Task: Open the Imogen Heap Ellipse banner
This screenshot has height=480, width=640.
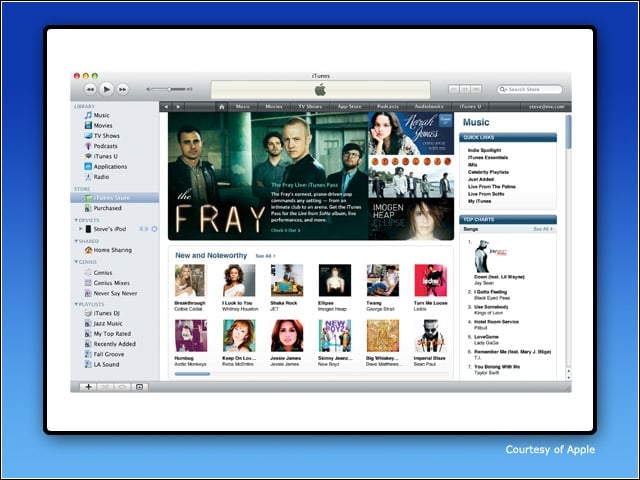Action: click(x=411, y=219)
